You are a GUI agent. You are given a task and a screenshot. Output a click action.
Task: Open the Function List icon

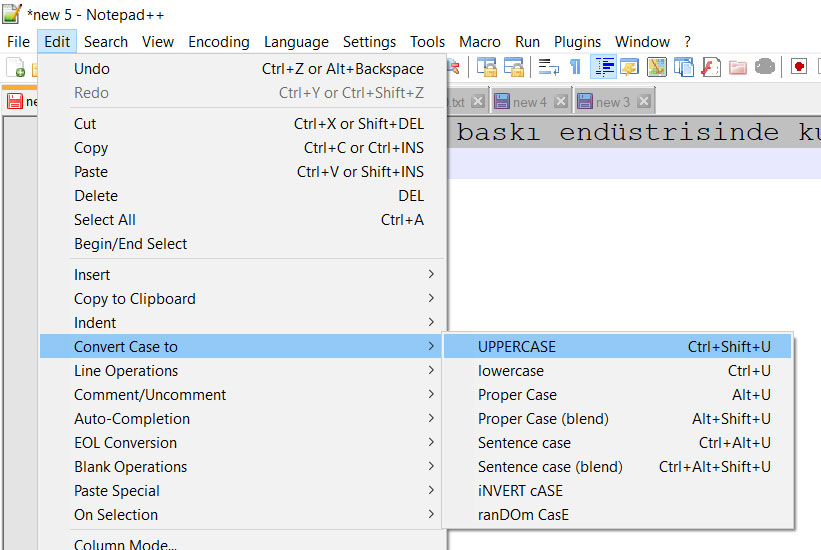[711, 67]
